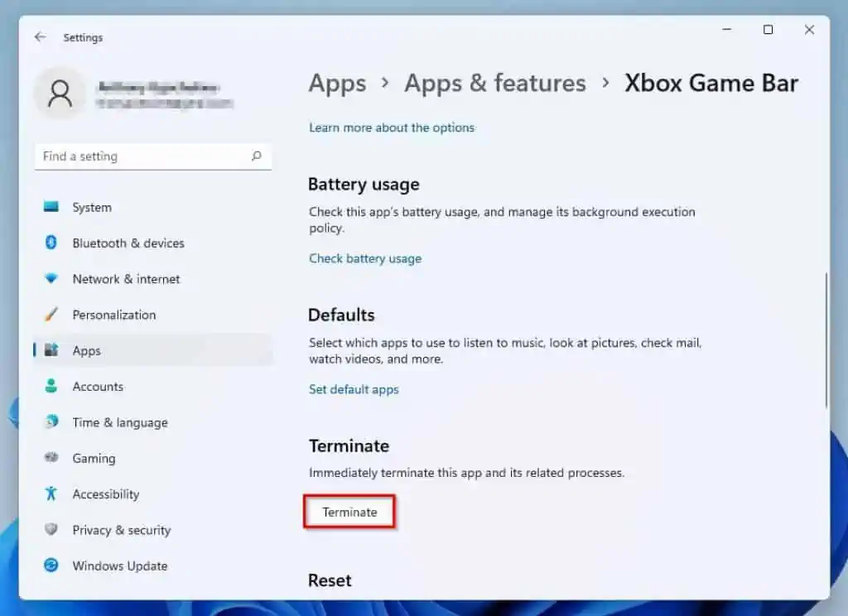Viewport: 848px width, 616px height.
Task: Click the Personalization paintbrush icon
Action: 51,315
